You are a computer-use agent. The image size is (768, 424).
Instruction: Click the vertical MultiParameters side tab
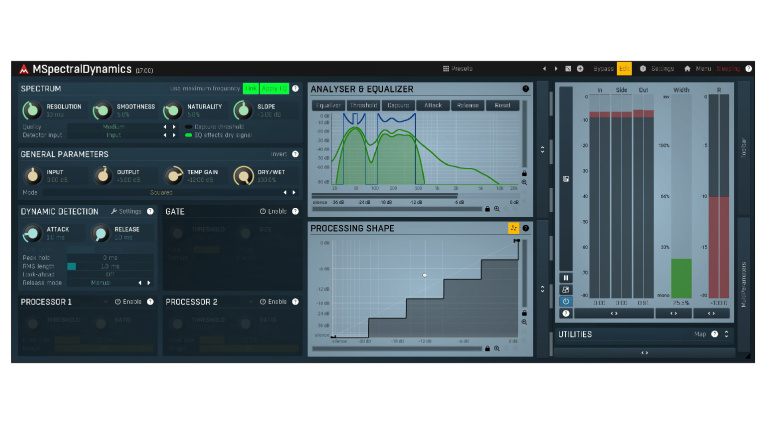click(744, 284)
